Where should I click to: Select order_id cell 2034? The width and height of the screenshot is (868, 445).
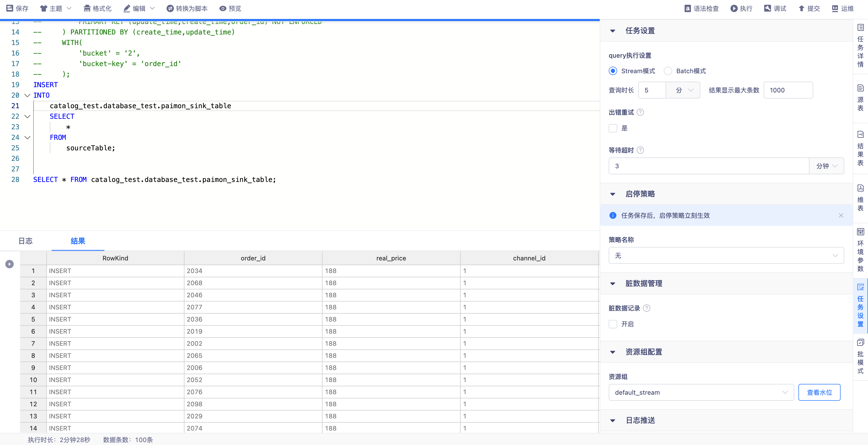pos(253,271)
